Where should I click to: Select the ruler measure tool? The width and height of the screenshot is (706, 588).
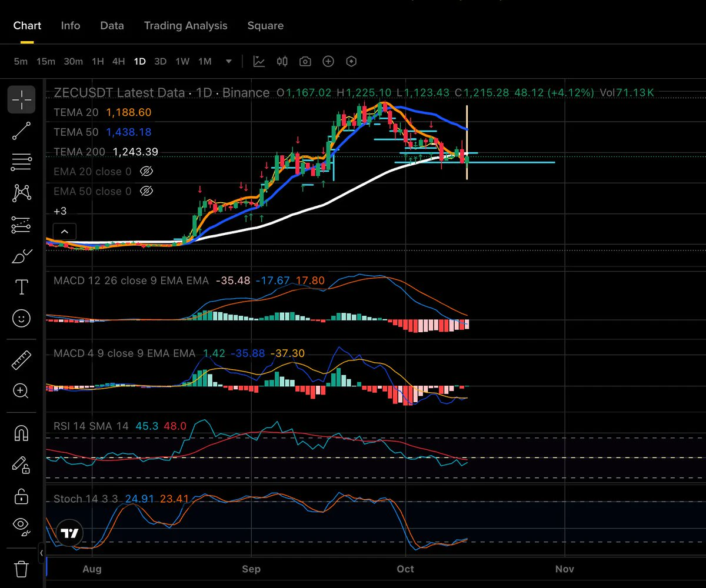21,360
